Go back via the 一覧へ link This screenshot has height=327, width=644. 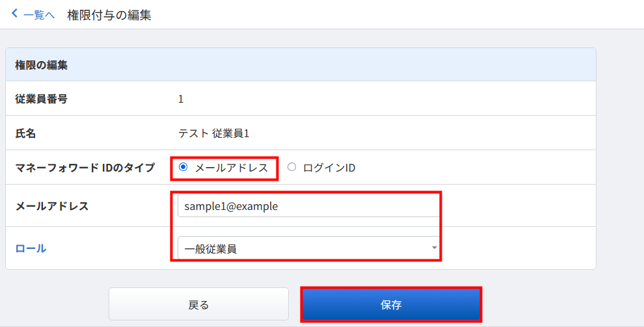click(38, 15)
